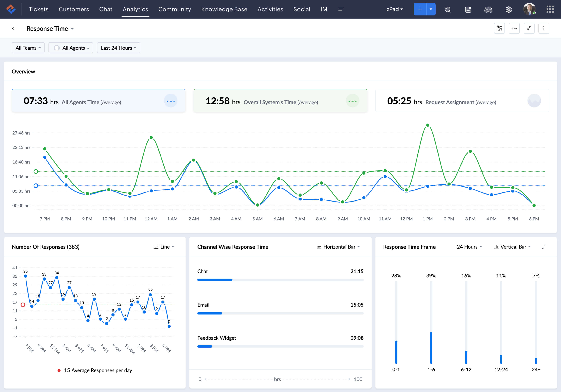Open the Knowledge Base tab

point(224,9)
